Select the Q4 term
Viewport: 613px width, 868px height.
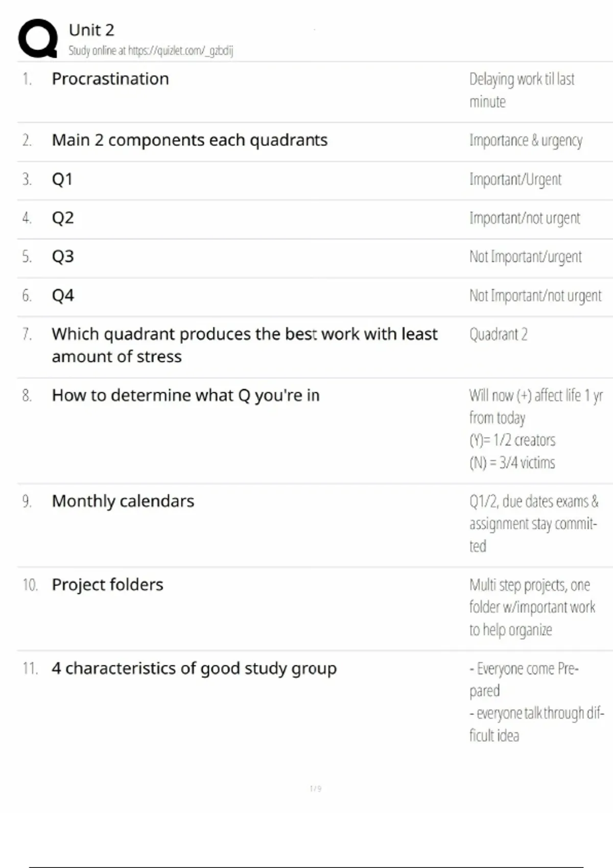(x=63, y=296)
